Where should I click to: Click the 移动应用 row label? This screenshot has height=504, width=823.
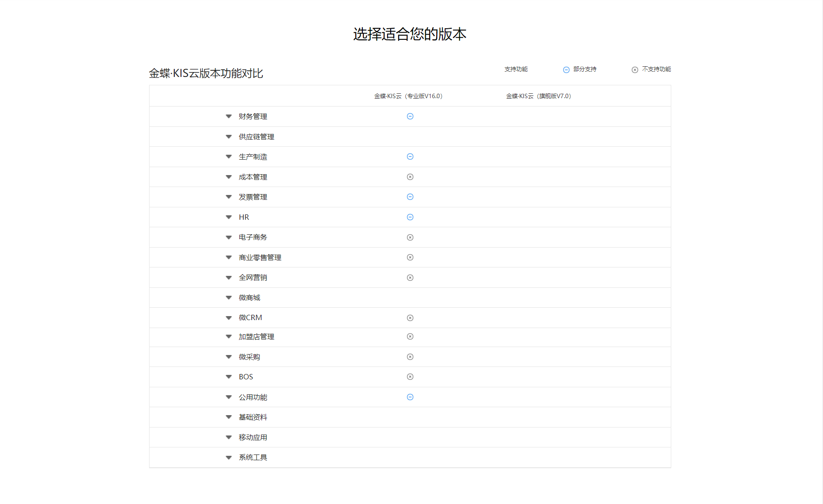(253, 437)
